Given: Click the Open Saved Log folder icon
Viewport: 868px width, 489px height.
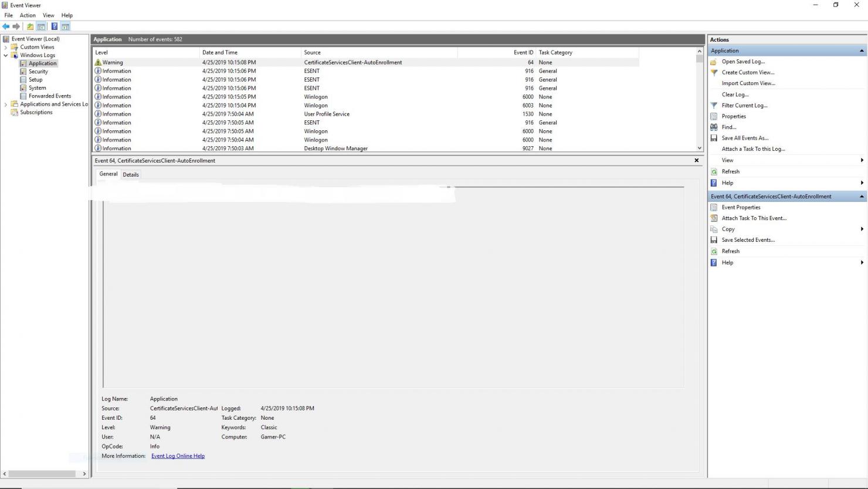Looking at the screenshot, I should (714, 62).
